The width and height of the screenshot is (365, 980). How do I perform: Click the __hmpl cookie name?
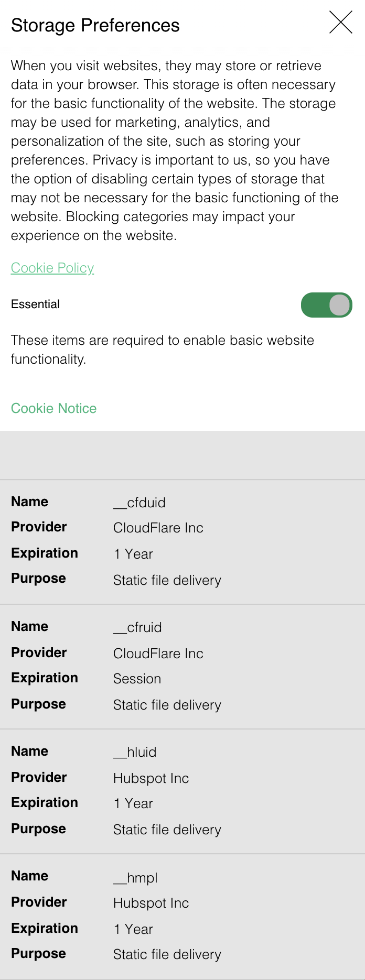coord(135,878)
